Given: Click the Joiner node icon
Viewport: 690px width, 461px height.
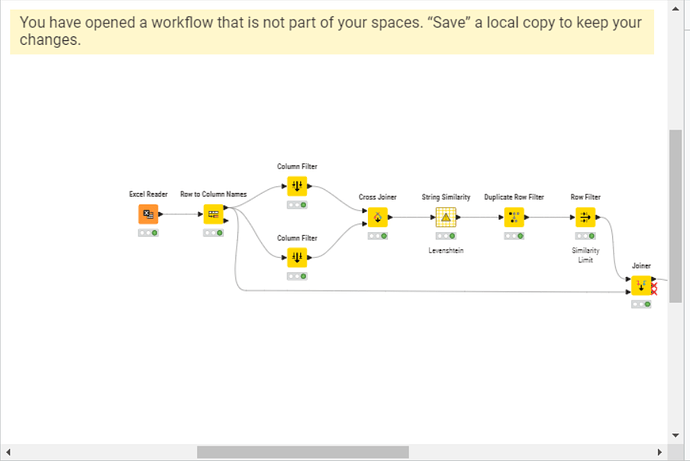Looking at the screenshot, I should click(641, 287).
